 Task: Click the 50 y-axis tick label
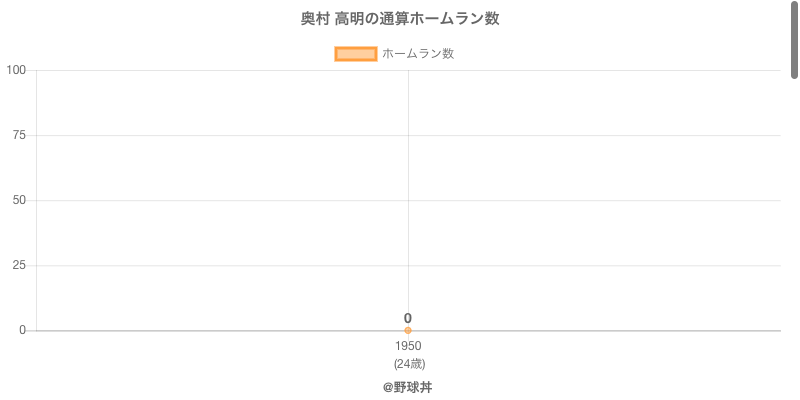tap(20, 200)
